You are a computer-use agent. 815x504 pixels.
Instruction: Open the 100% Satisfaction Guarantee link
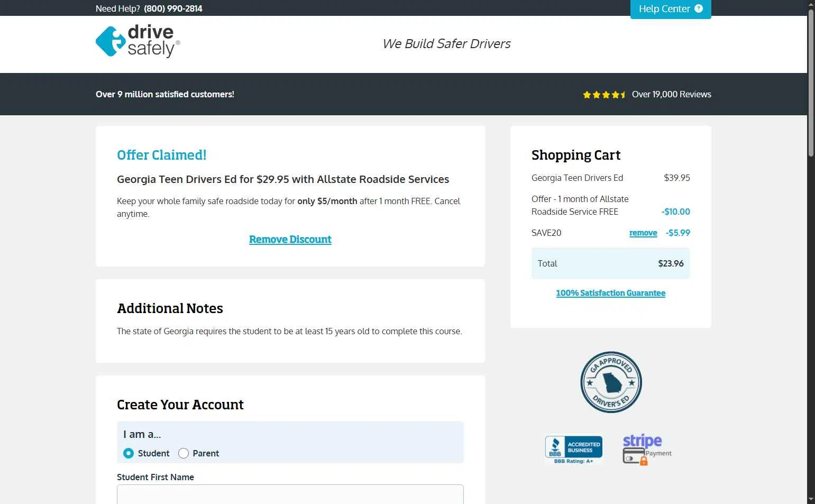click(611, 293)
